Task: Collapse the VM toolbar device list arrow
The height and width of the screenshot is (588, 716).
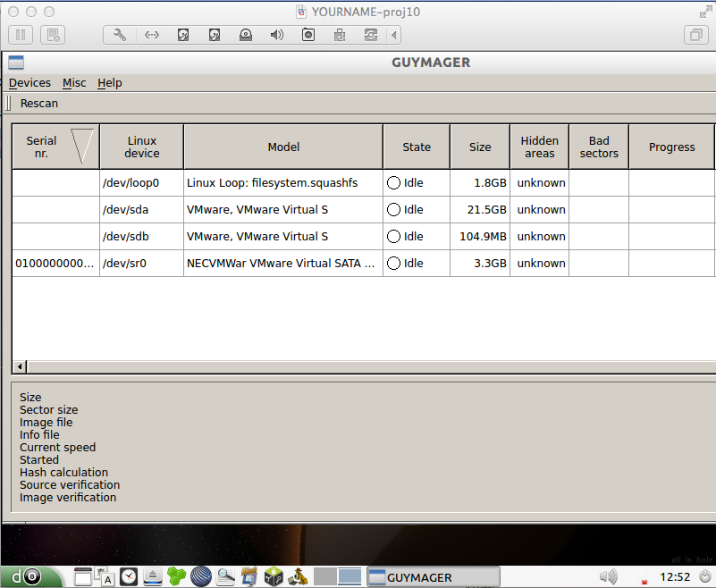Action: [393, 35]
